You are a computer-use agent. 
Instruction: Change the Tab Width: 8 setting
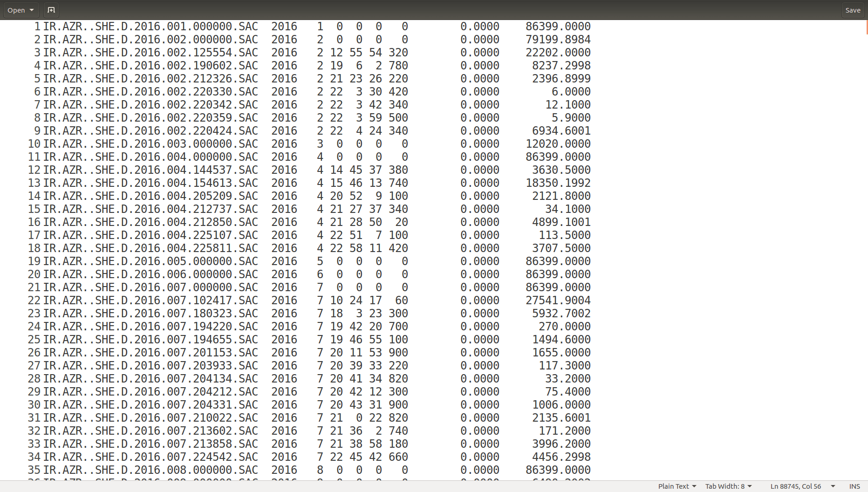pos(728,486)
